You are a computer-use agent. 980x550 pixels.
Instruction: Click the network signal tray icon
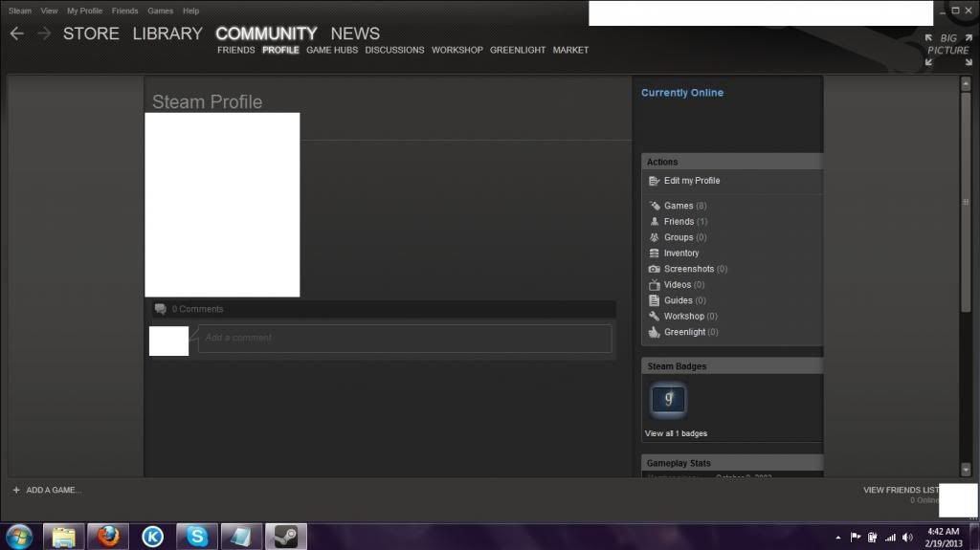point(890,538)
